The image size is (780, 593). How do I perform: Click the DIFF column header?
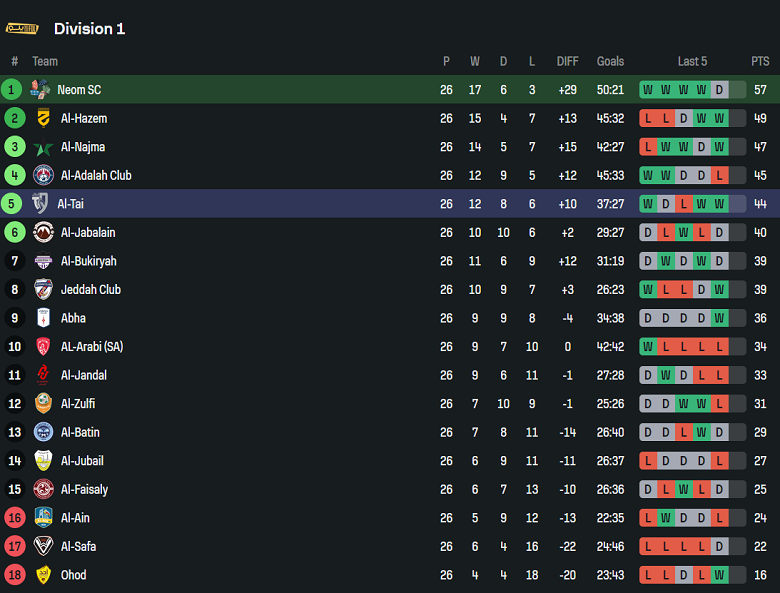(567, 61)
